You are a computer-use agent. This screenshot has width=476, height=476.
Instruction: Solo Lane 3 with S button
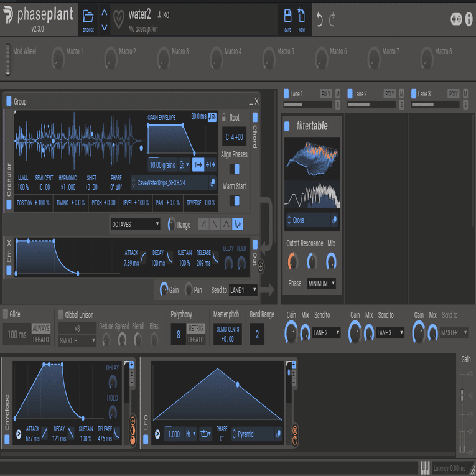465,105
